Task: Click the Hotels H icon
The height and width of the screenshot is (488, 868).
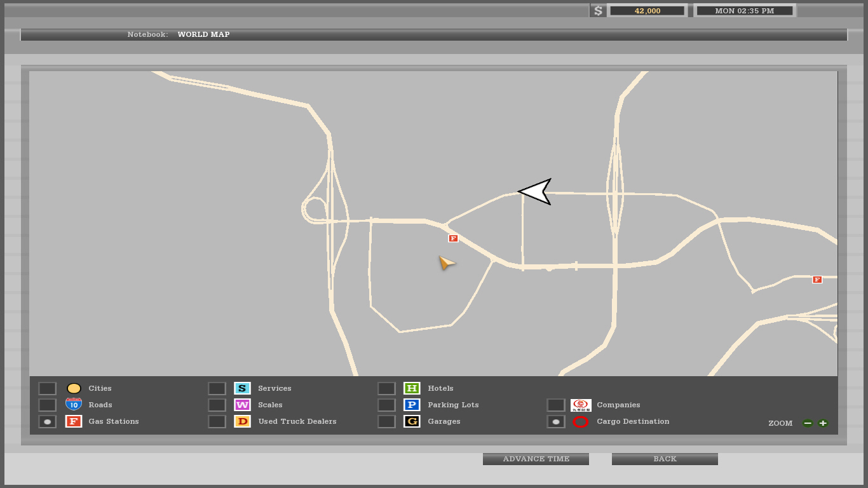Action: (412, 388)
